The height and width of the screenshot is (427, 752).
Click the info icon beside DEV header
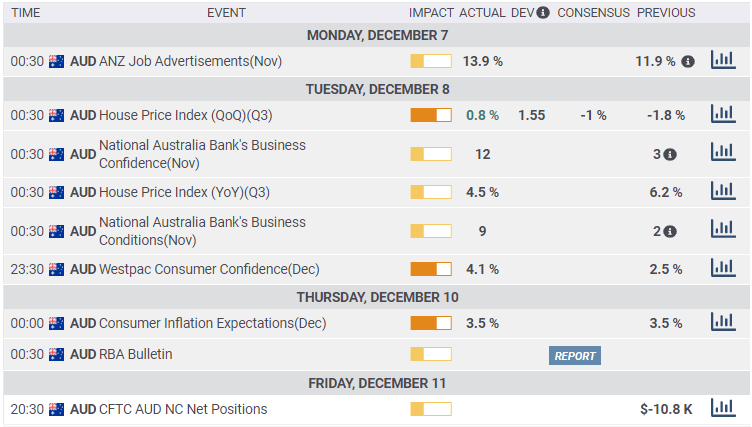click(543, 13)
